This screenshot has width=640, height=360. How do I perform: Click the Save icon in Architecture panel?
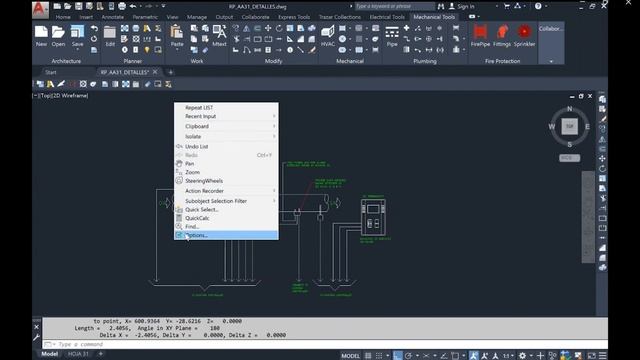pos(77,32)
